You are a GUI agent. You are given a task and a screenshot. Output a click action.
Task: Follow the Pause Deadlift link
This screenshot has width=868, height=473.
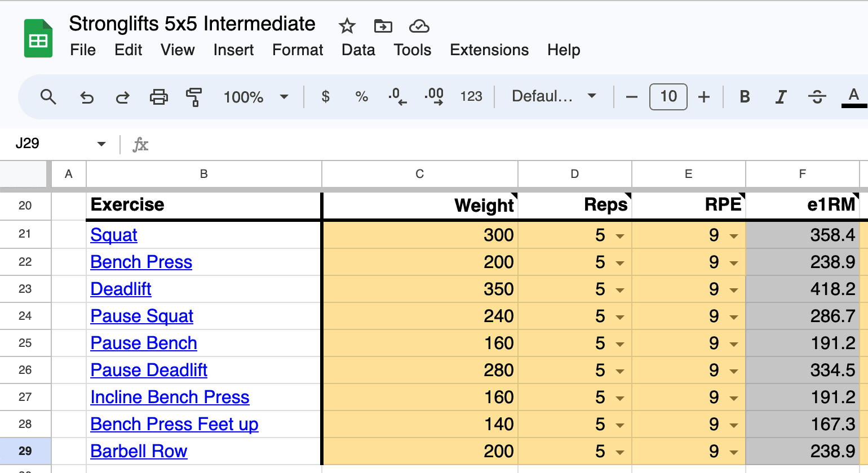click(x=149, y=370)
